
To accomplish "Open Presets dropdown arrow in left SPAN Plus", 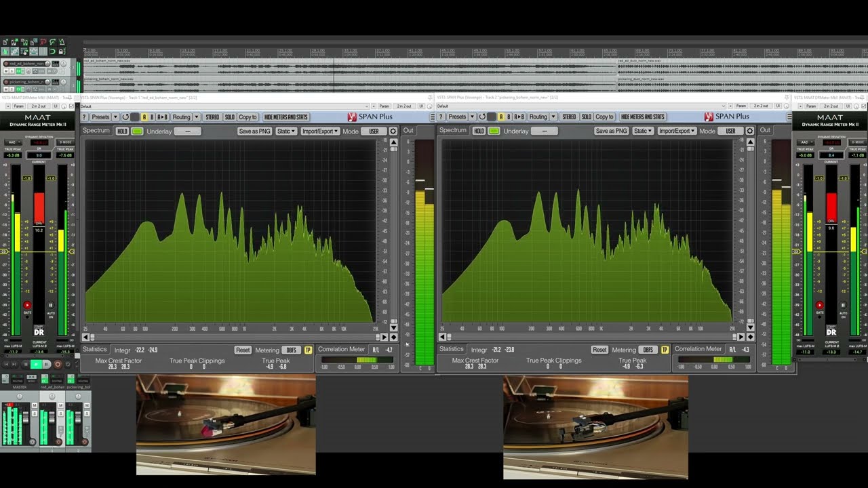I will pyautogui.click(x=115, y=117).
